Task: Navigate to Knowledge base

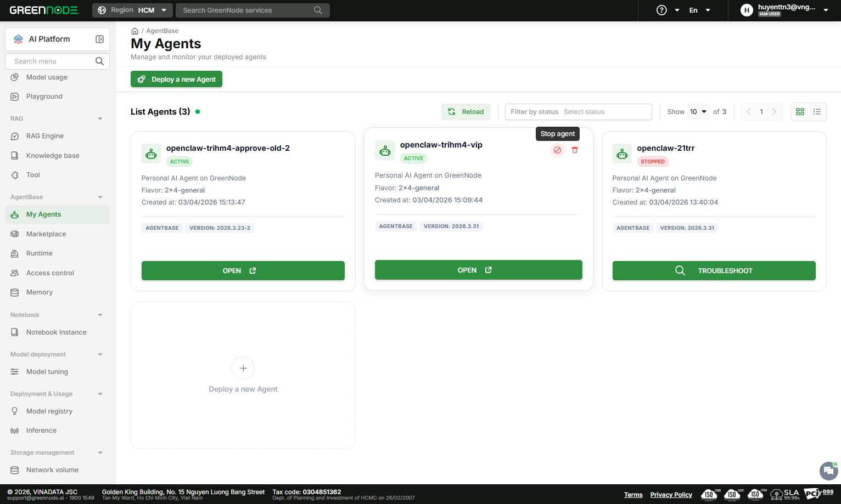Action: [57, 156]
